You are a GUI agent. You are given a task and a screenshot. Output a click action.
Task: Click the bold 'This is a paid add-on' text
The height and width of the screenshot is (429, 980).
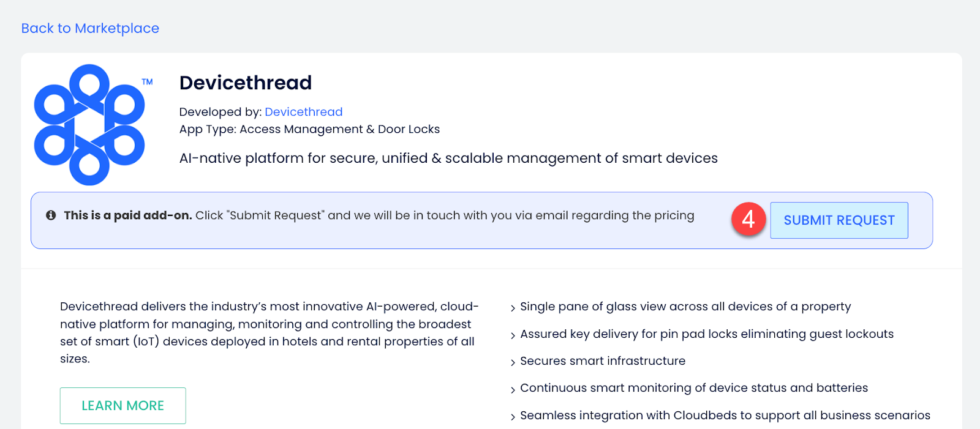pyautogui.click(x=128, y=215)
